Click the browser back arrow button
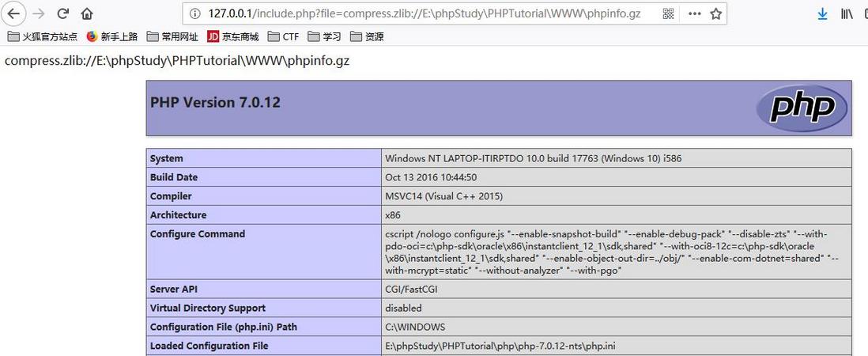 14,13
